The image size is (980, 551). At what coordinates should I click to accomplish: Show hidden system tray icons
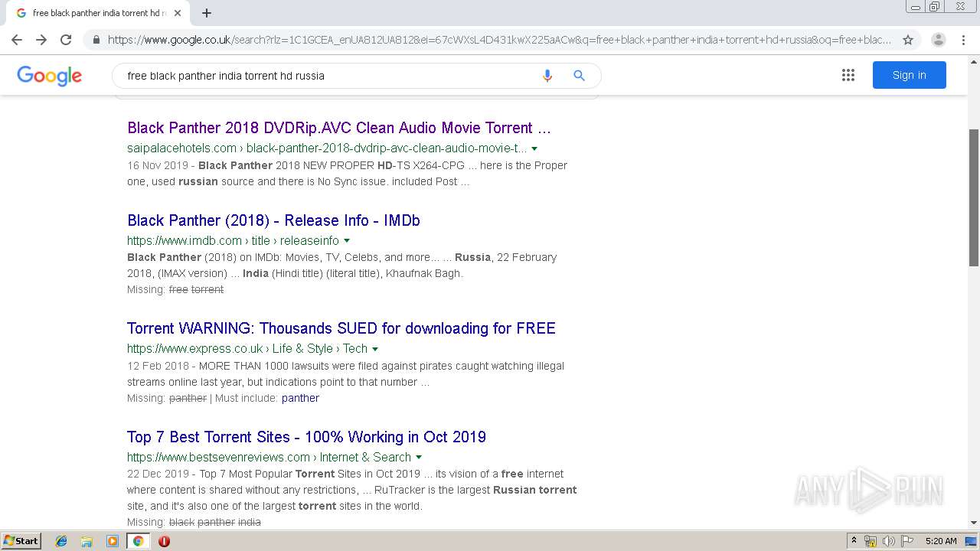(854, 540)
